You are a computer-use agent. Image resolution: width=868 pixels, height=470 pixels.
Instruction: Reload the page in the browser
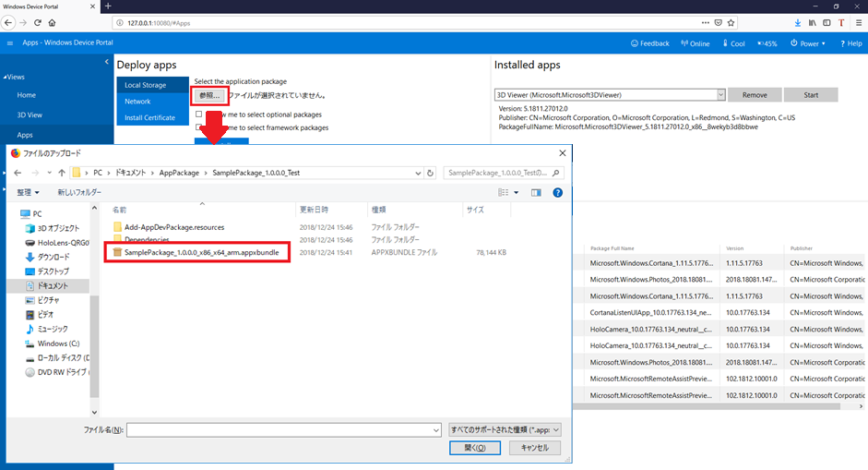pos(38,23)
